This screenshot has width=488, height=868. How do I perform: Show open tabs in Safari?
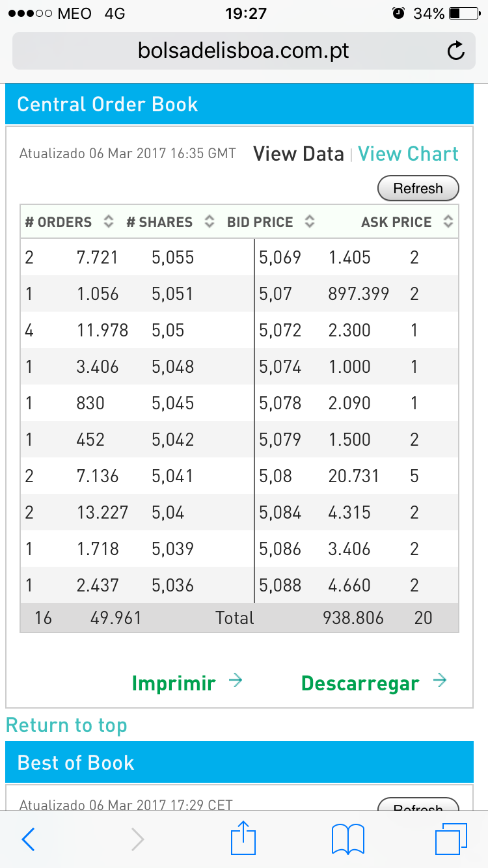click(451, 839)
